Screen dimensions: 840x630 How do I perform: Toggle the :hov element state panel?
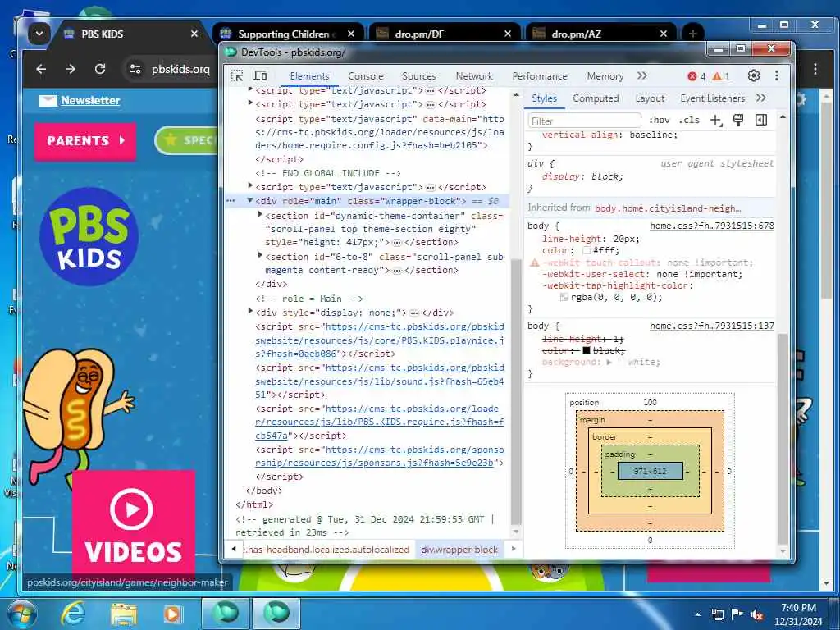pos(660,120)
